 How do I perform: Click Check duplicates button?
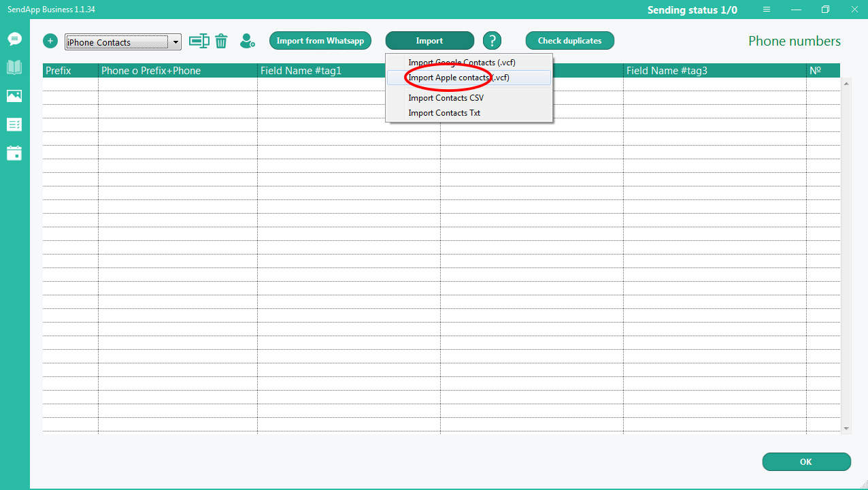(570, 41)
